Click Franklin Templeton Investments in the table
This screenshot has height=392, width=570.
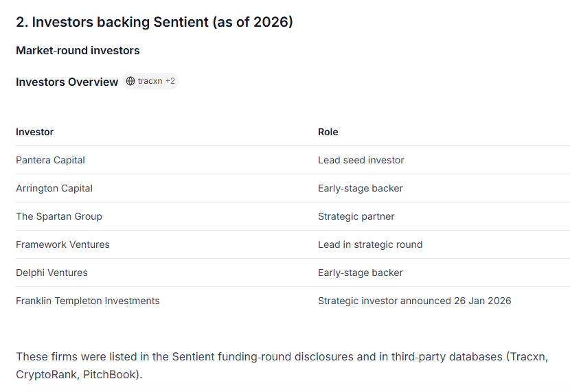click(x=88, y=301)
